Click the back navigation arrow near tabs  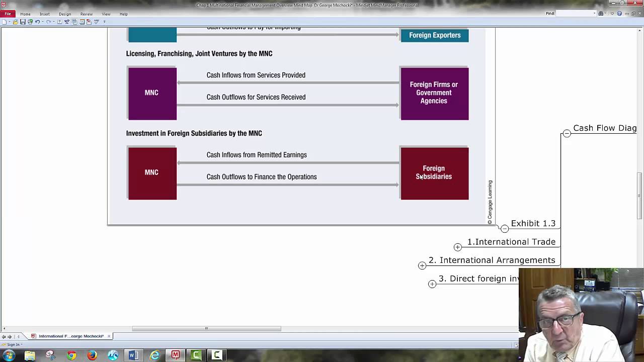tap(4, 336)
